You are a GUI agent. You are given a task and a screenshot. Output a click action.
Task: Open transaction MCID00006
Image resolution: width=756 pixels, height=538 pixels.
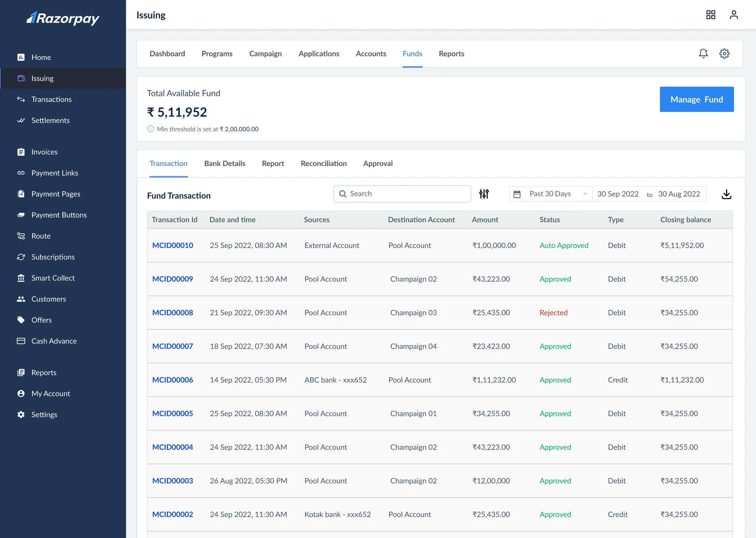[x=172, y=380]
